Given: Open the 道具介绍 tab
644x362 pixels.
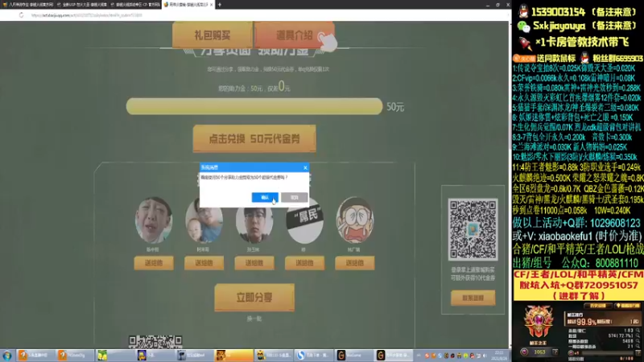Looking at the screenshot, I should click(295, 35).
